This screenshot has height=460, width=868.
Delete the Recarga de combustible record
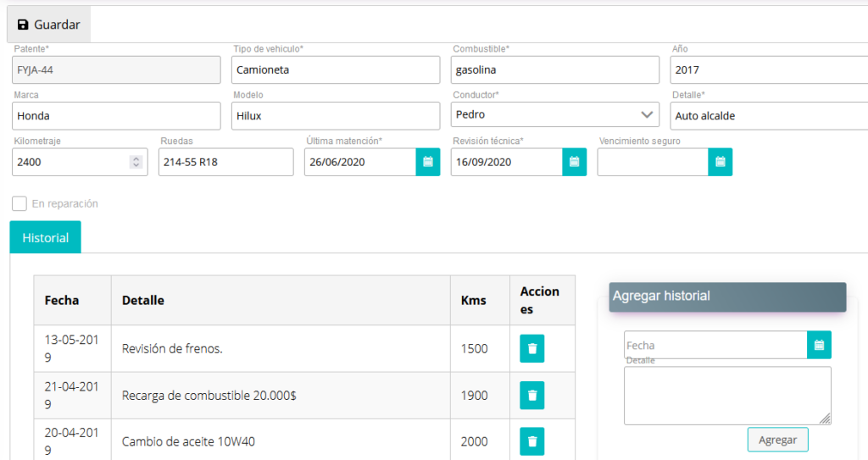[532, 396]
